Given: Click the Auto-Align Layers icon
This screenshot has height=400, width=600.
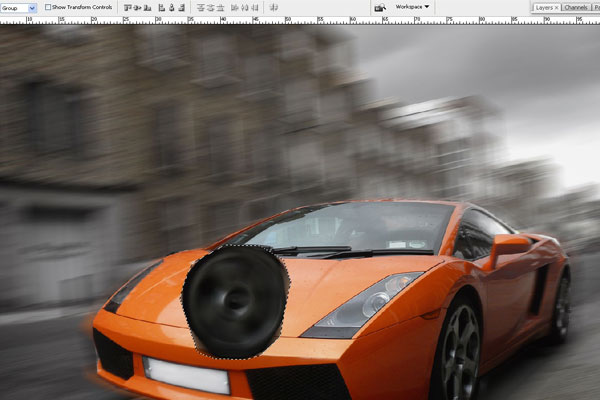Looking at the screenshot, I should coord(273,7).
